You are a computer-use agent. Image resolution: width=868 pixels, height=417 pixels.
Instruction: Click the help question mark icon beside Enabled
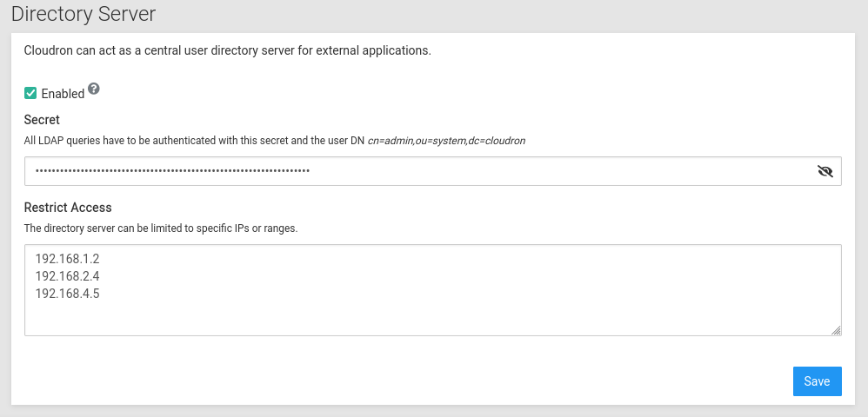(94, 89)
